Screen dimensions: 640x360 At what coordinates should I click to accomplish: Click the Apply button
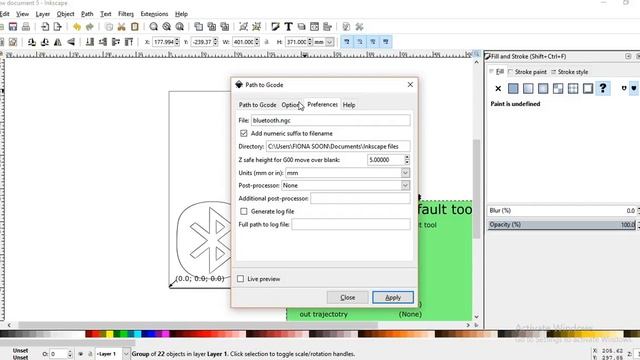click(x=393, y=298)
